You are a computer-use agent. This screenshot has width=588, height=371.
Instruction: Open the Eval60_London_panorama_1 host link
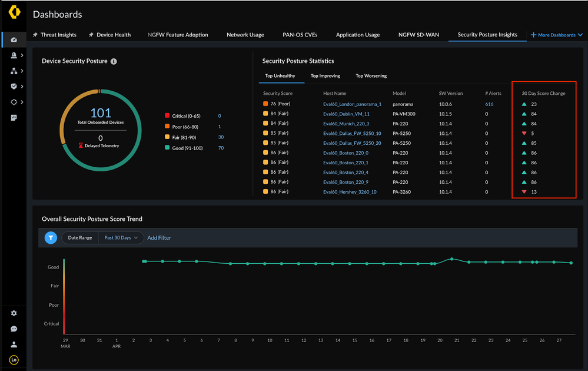[x=352, y=104]
